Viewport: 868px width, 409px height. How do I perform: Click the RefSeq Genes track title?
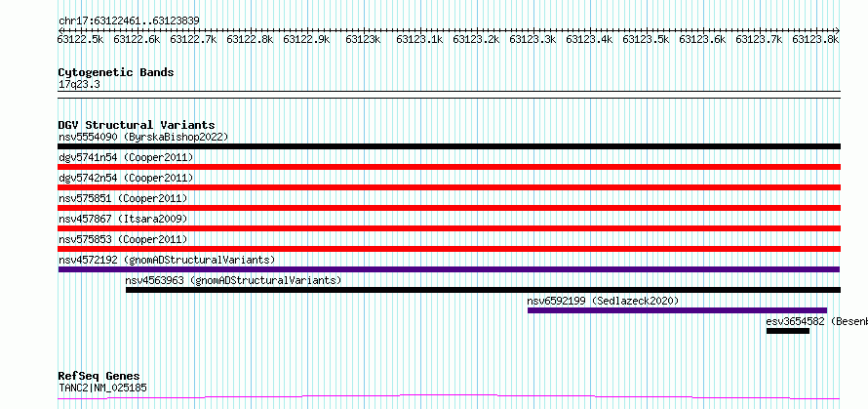tap(99, 377)
